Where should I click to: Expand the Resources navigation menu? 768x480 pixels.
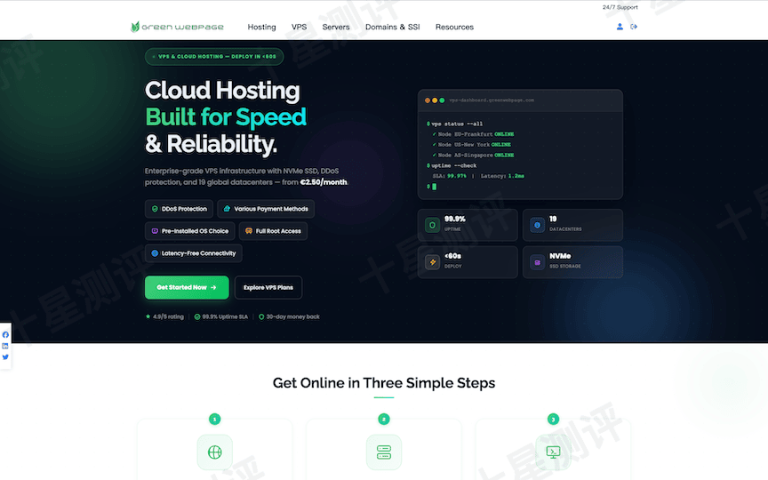[x=454, y=27]
